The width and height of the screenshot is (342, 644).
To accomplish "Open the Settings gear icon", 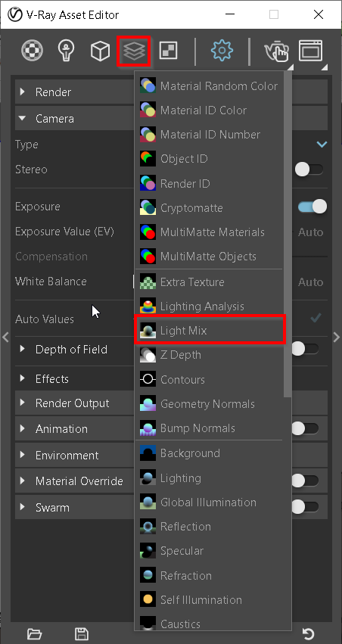I will tap(222, 51).
